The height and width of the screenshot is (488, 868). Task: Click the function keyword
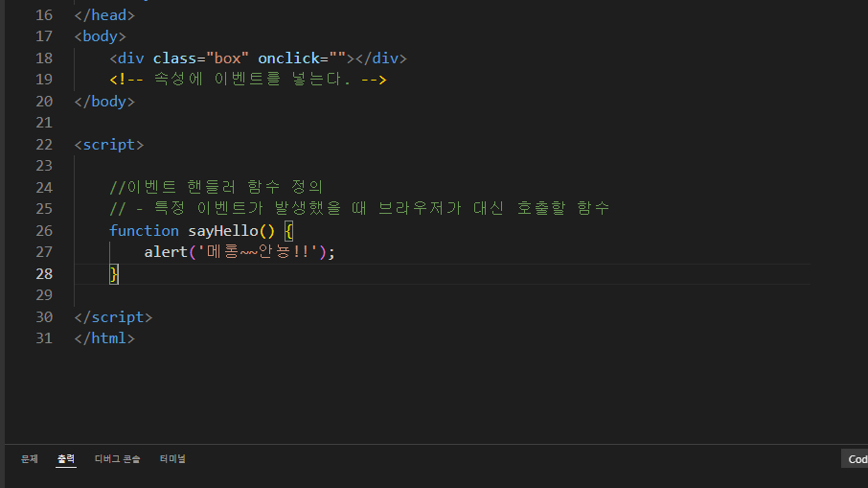click(144, 230)
